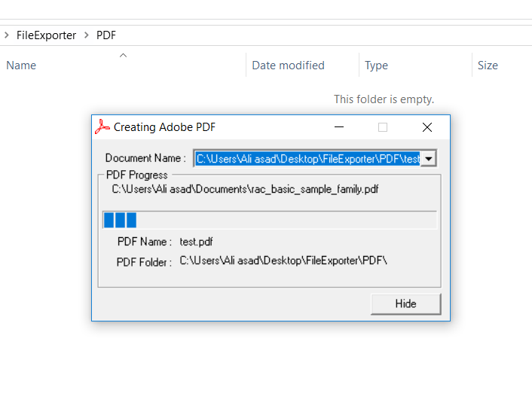The width and height of the screenshot is (532, 393).
Task: Click inside the Document Name path field
Action: pos(307,159)
